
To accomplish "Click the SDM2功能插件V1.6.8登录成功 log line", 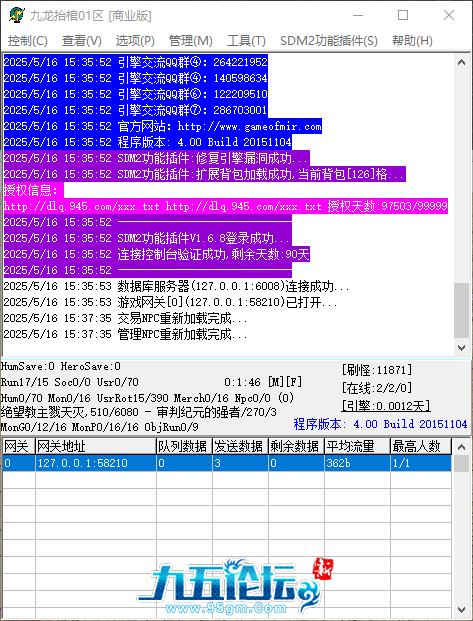I will pyautogui.click(x=147, y=238).
